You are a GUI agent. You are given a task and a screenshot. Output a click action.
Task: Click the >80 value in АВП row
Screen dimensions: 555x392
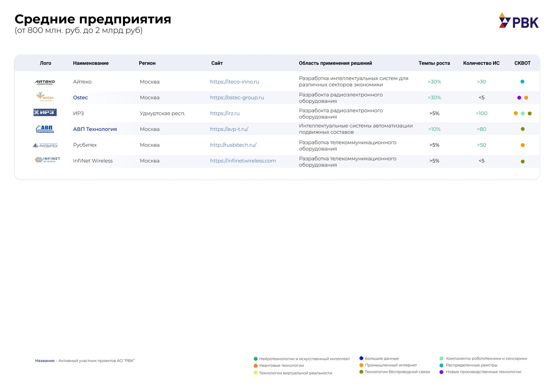click(x=481, y=129)
